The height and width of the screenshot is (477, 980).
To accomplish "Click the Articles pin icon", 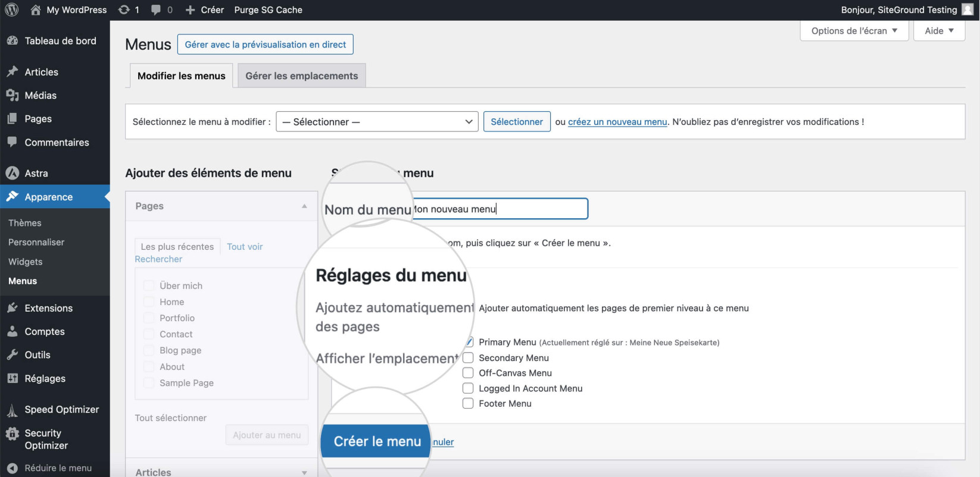I will [x=13, y=71].
